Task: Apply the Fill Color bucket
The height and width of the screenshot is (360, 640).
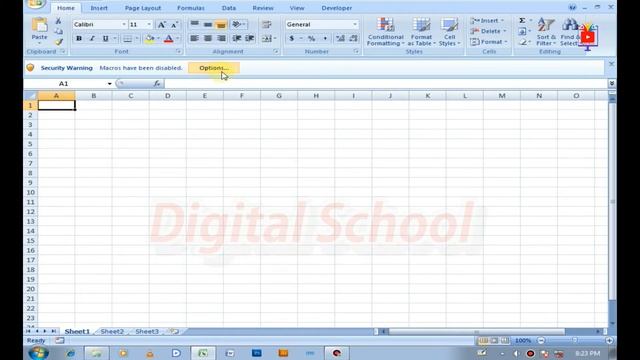Action: (150, 38)
